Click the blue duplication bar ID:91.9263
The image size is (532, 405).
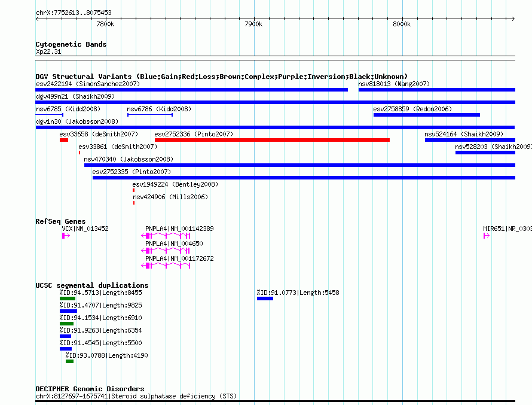pos(66,336)
